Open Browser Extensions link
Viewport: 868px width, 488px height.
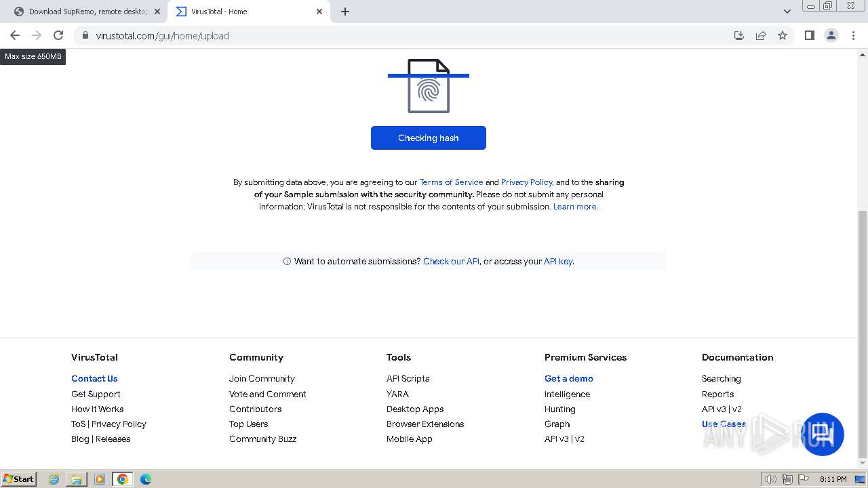pyautogui.click(x=425, y=424)
